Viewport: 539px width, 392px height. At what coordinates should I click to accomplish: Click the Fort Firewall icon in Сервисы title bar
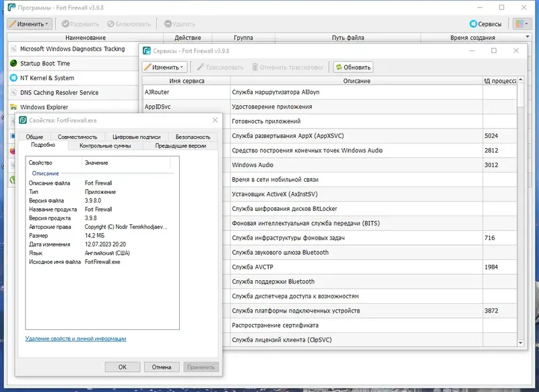click(x=147, y=51)
